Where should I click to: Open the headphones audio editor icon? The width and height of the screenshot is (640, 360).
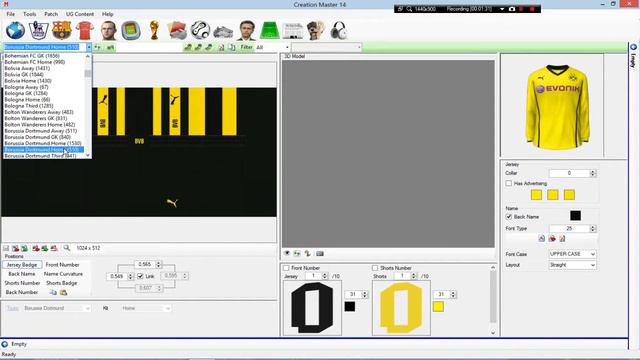point(338,30)
